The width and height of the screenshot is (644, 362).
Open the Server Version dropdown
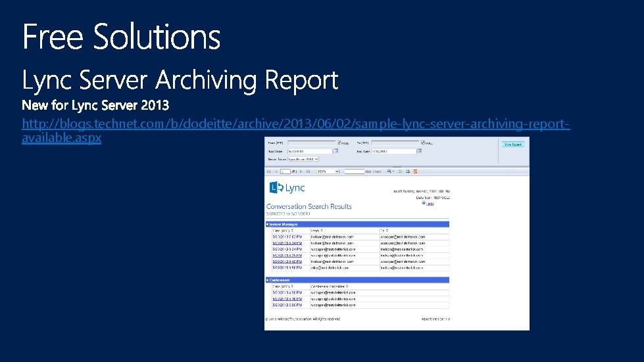pos(303,159)
